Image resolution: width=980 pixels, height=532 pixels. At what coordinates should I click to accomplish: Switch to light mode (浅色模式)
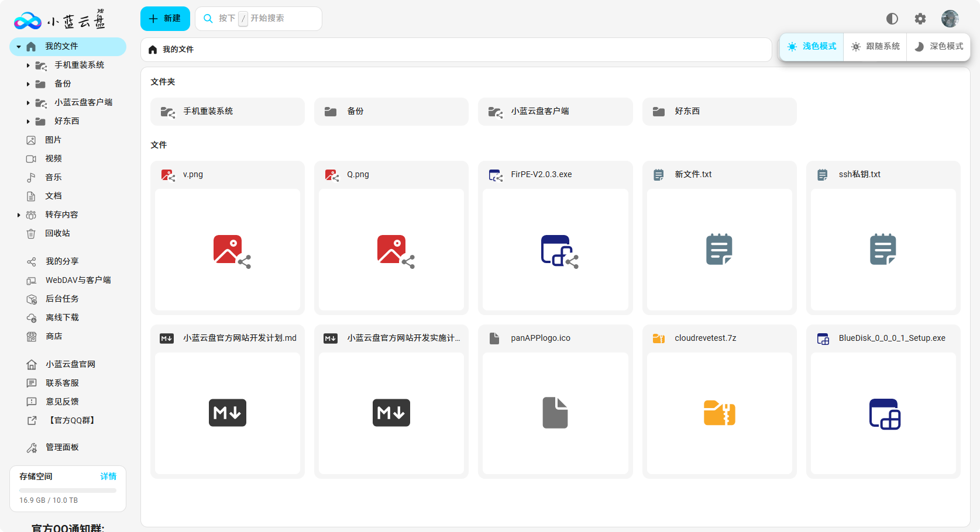tap(811, 46)
